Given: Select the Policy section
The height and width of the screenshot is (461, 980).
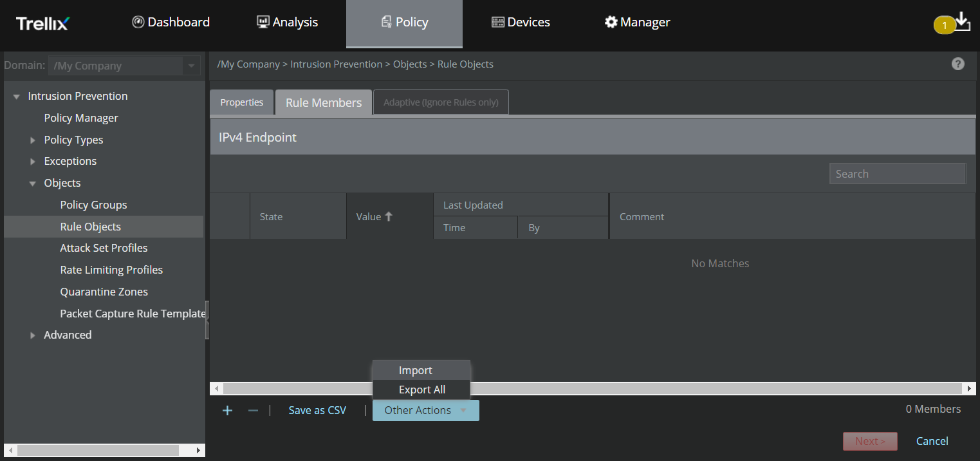Looking at the screenshot, I should [x=404, y=23].
